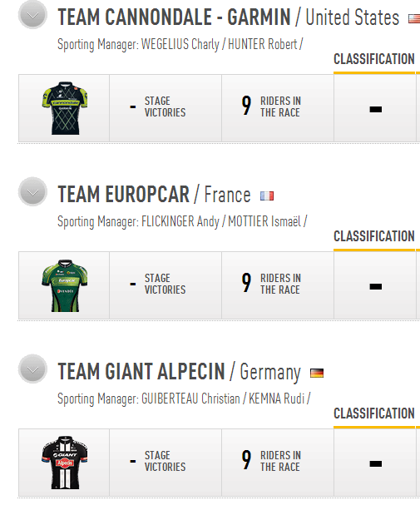Select Giant Alpecin riders in the race cell

click(278, 463)
